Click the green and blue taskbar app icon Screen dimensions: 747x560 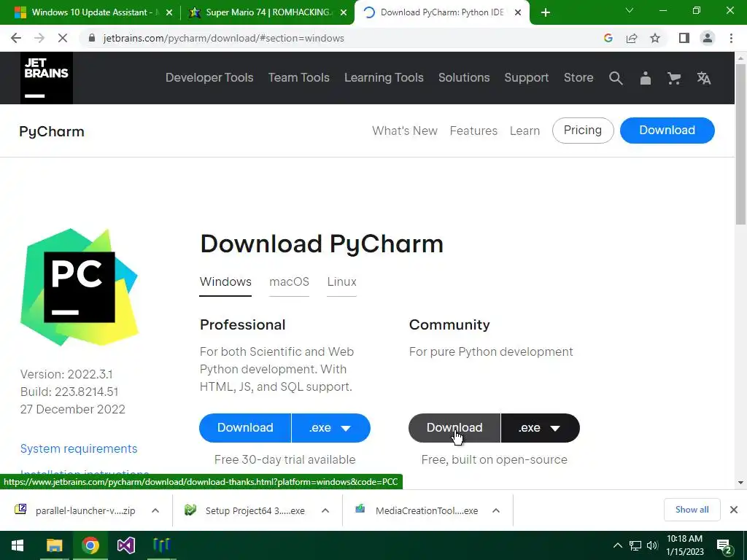point(161,545)
